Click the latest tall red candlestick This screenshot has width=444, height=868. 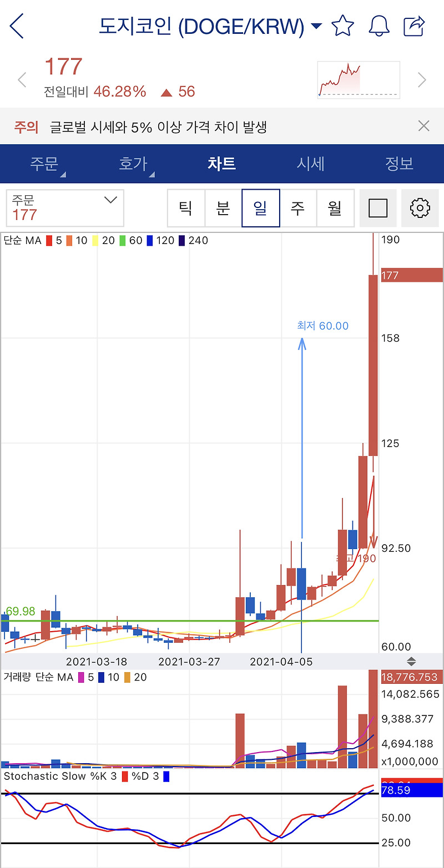(374, 365)
